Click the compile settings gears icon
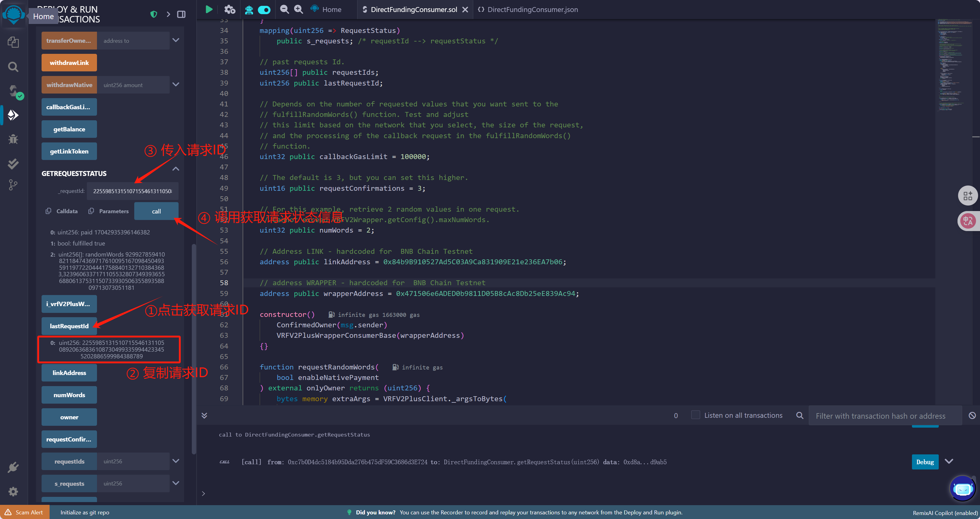Viewport: 980px width, 519px height. tap(230, 9)
